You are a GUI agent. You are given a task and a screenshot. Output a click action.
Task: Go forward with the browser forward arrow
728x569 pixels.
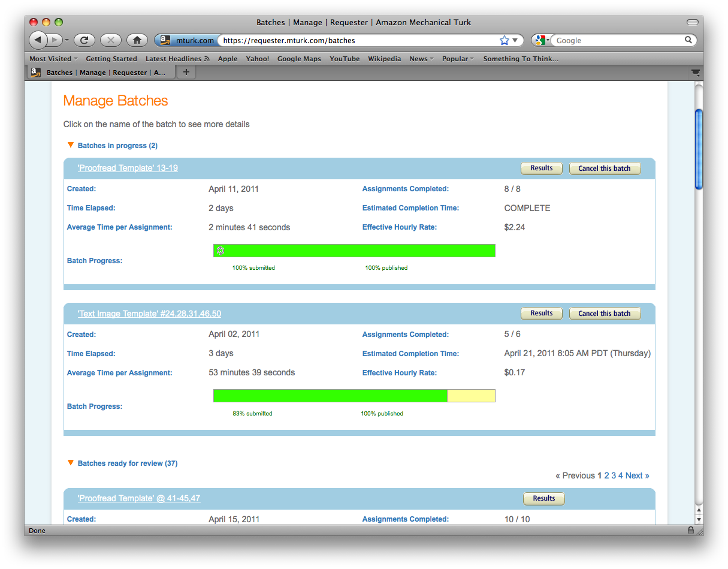(54, 40)
